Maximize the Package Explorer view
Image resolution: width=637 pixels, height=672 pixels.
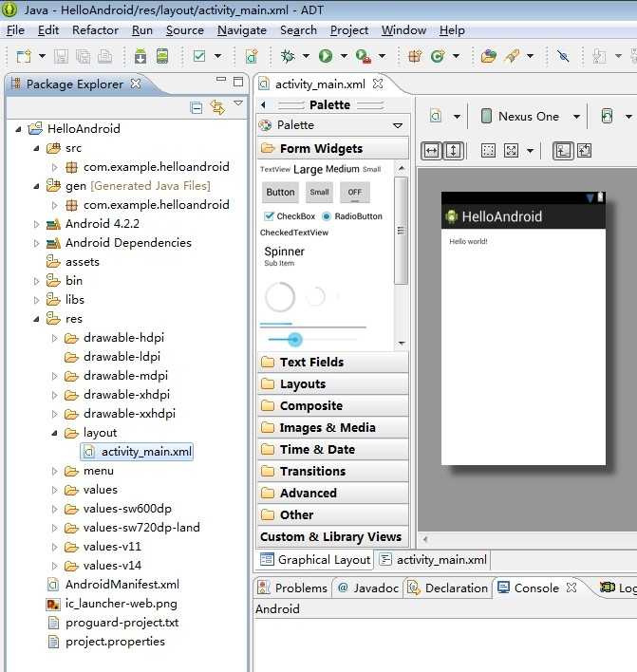click(x=238, y=82)
